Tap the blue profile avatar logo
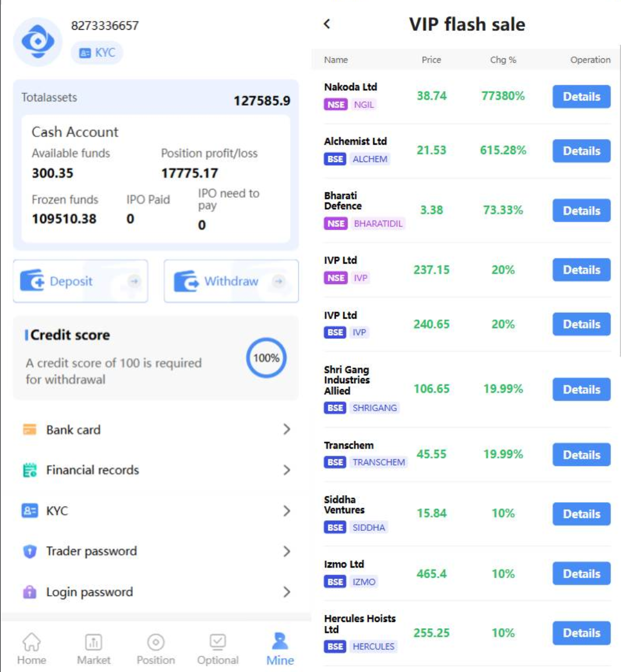Image resolution: width=621 pixels, height=672 pixels. pyautogui.click(x=38, y=42)
